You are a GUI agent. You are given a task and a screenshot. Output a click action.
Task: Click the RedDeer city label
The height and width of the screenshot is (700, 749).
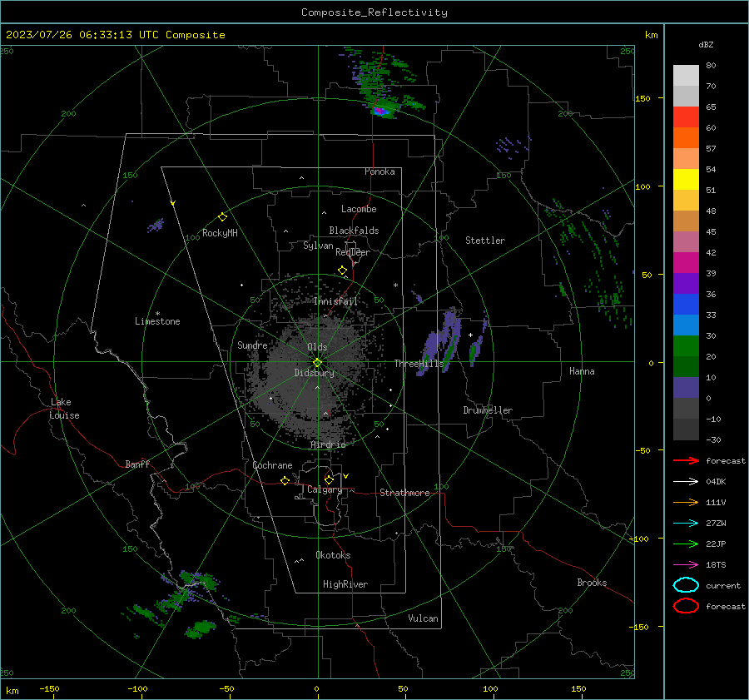tap(353, 252)
